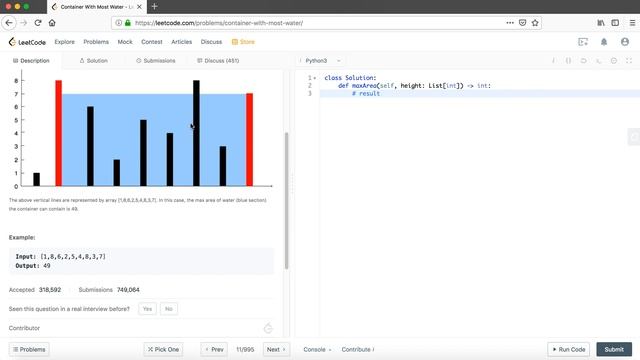The height and width of the screenshot is (360, 640).
Task: Open user profile avatar
Action: click(x=625, y=42)
